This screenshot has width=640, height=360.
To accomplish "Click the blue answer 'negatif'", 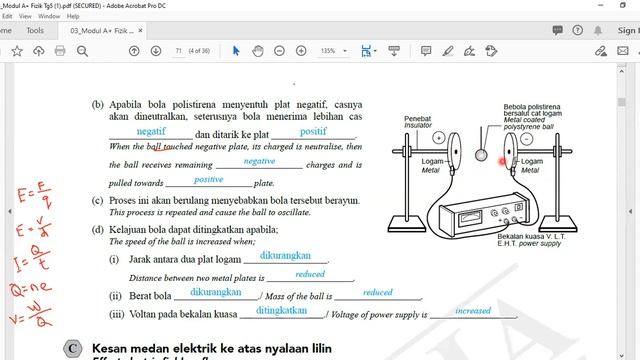I will pos(151,131).
